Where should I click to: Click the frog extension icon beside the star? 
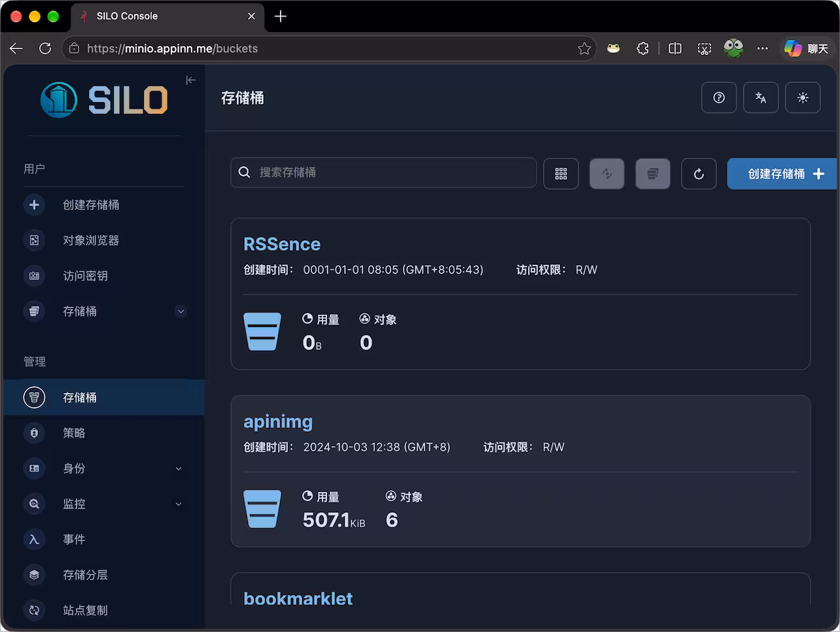coord(614,48)
